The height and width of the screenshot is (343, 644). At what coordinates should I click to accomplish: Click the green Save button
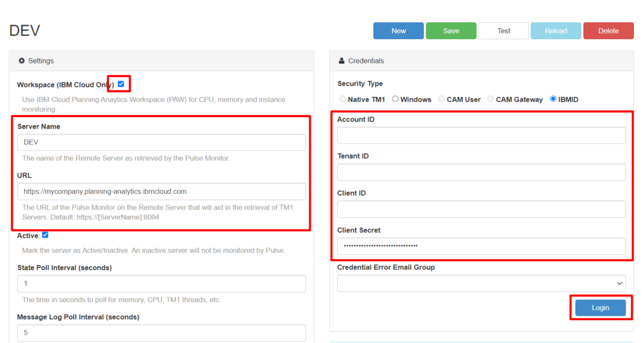(451, 31)
